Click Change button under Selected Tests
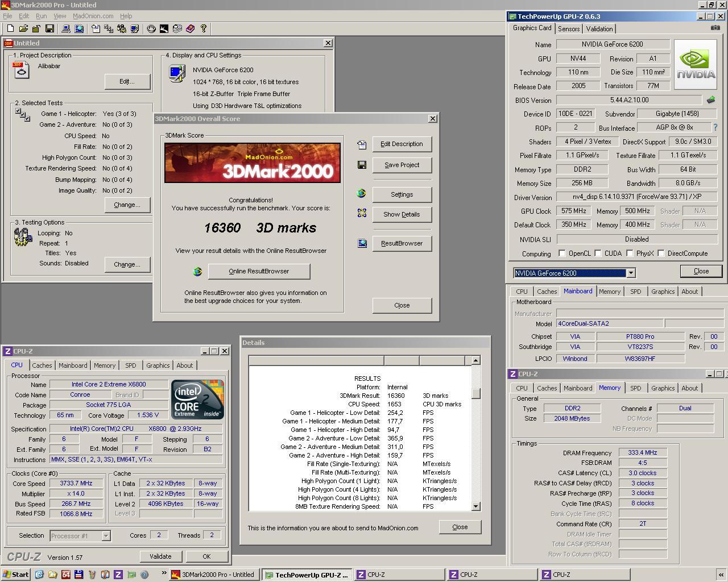This screenshot has width=728, height=582. coord(127,205)
